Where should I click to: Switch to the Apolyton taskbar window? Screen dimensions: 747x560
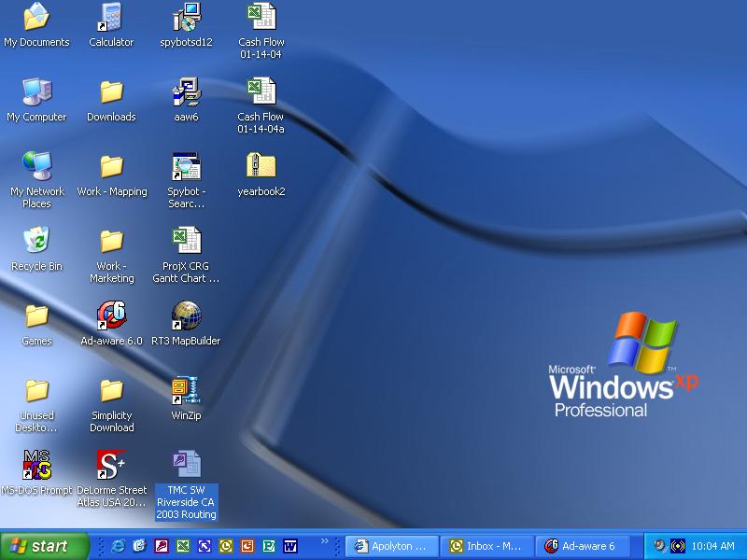point(391,546)
